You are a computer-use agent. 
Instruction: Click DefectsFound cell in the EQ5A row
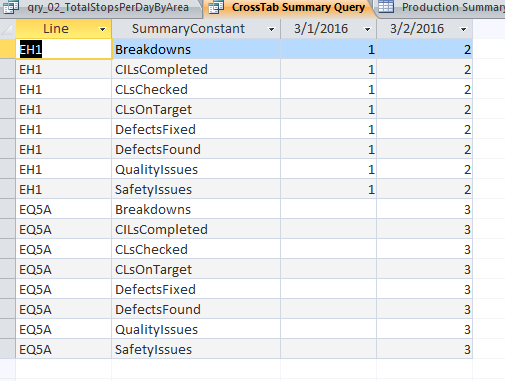pos(196,309)
